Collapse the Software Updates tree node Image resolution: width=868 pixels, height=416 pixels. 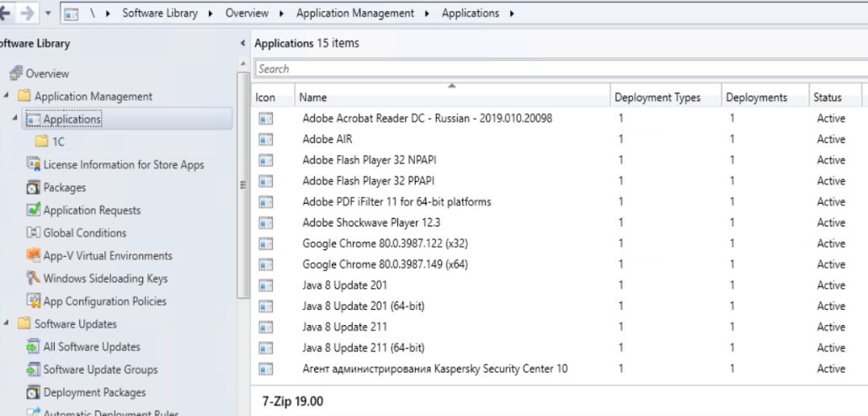[6, 323]
